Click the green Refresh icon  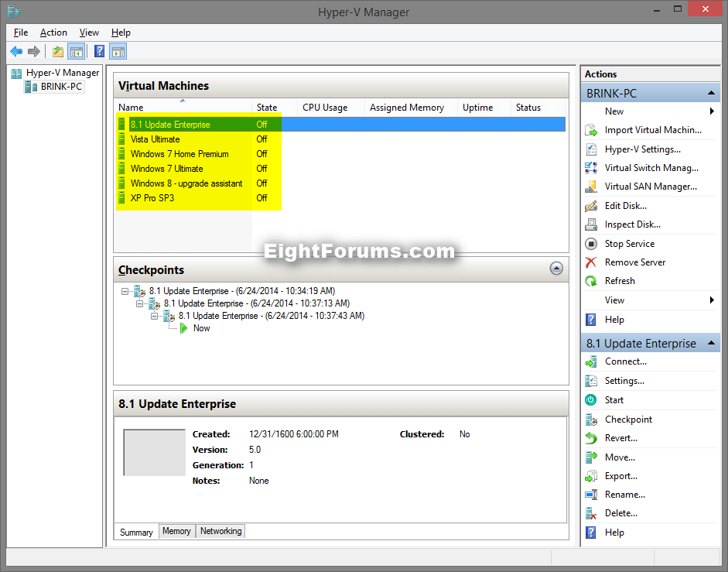pyautogui.click(x=591, y=281)
